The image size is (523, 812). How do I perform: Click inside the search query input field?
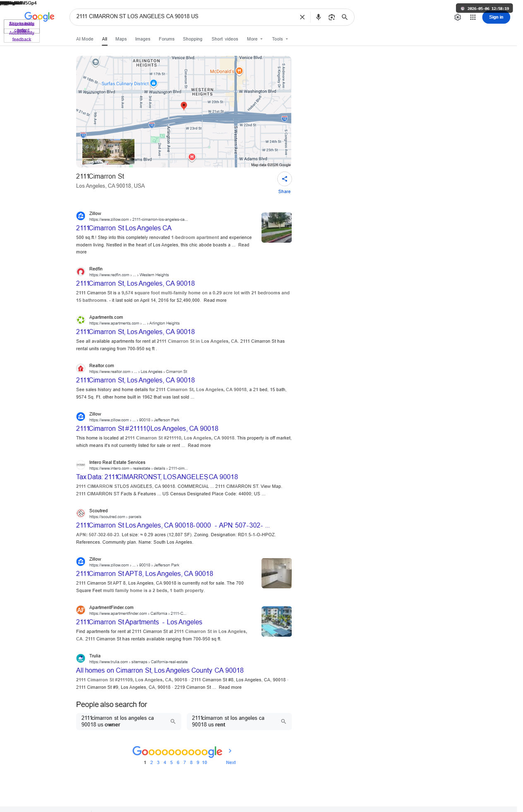tap(184, 17)
